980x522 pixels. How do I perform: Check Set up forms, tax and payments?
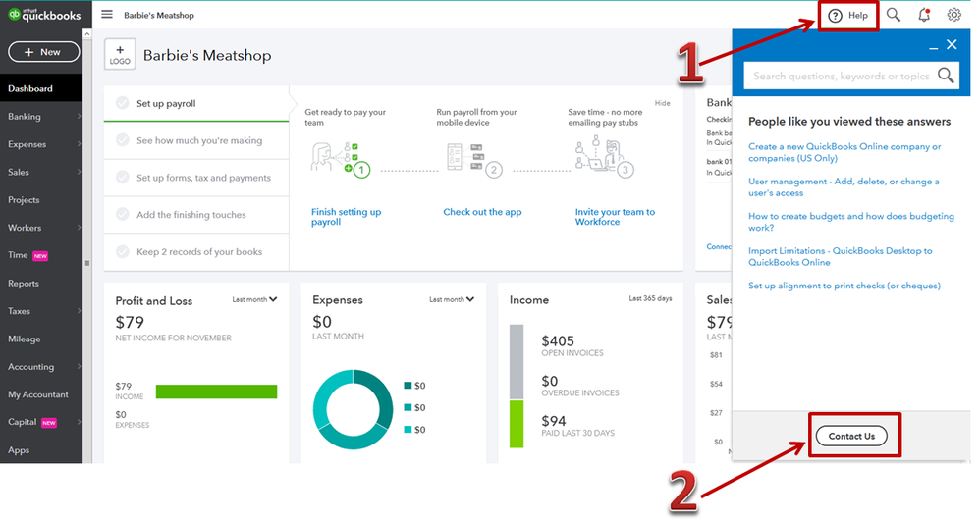click(x=123, y=178)
